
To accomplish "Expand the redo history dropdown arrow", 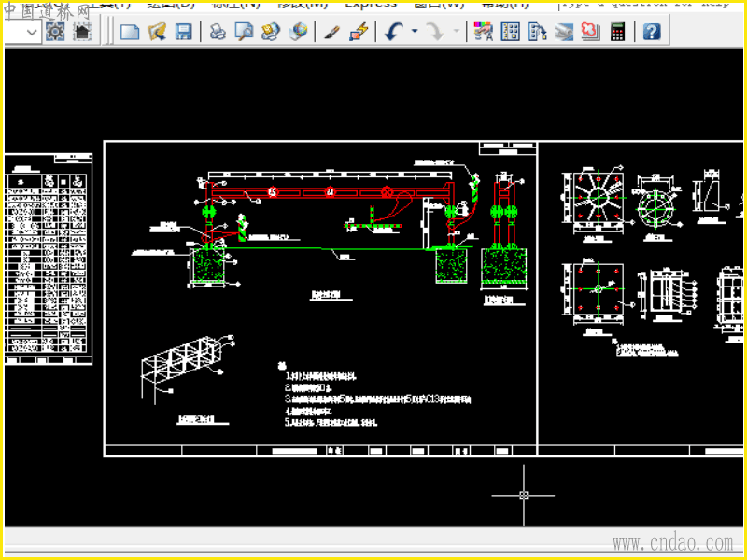I will point(456,32).
